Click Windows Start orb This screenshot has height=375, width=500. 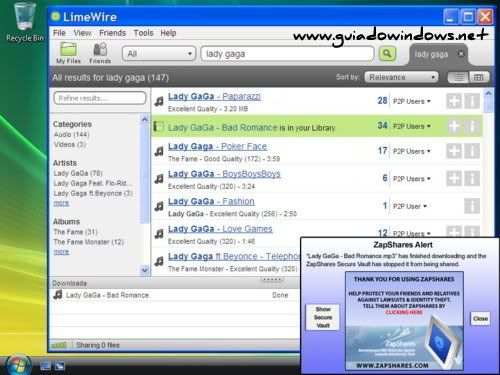click(18, 365)
